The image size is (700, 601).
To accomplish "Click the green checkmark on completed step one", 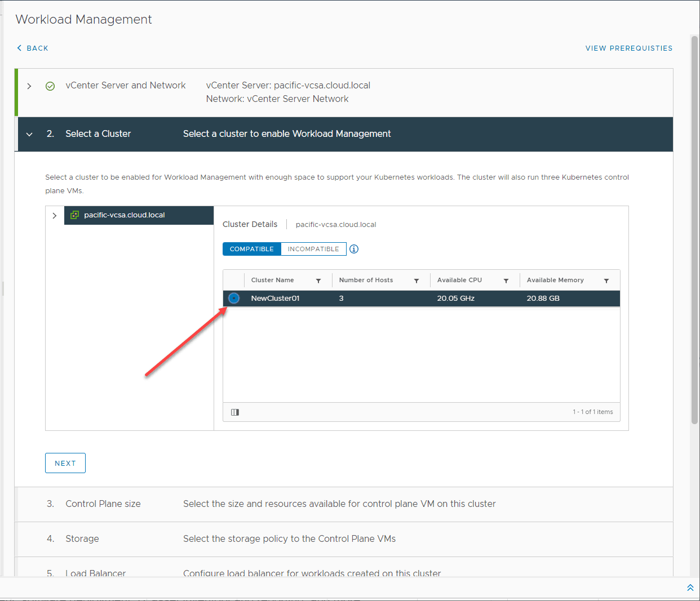I will click(50, 86).
